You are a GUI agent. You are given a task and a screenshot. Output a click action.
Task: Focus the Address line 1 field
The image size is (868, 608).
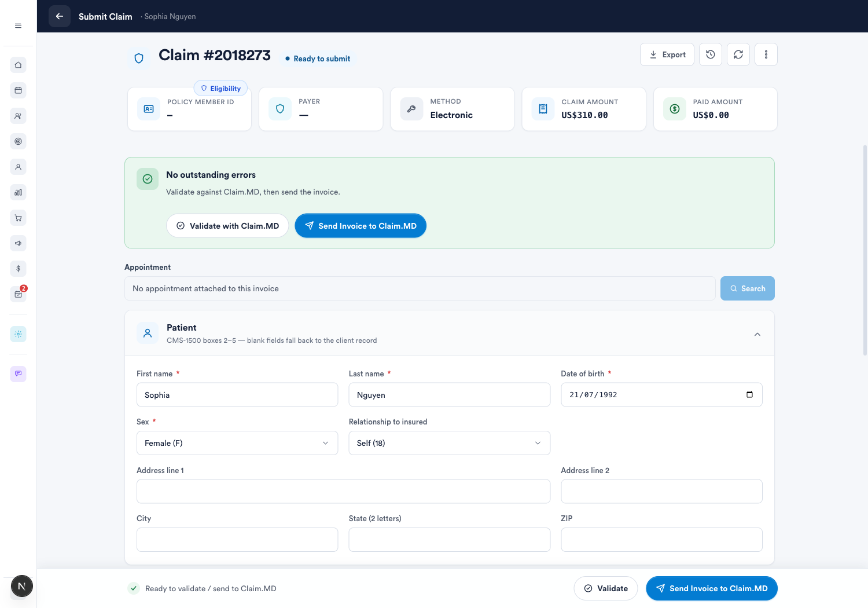(343, 491)
